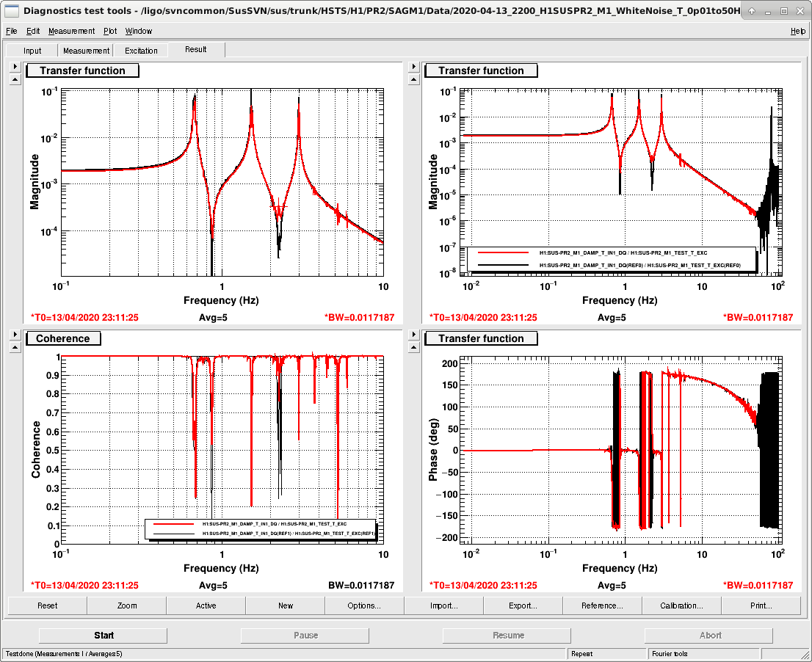Click the Zoom button below plots
The image size is (812, 662).
tap(127, 605)
